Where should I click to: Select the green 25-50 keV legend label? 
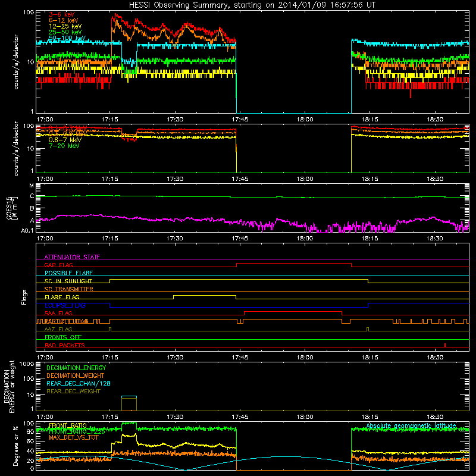[x=65, y=32]
